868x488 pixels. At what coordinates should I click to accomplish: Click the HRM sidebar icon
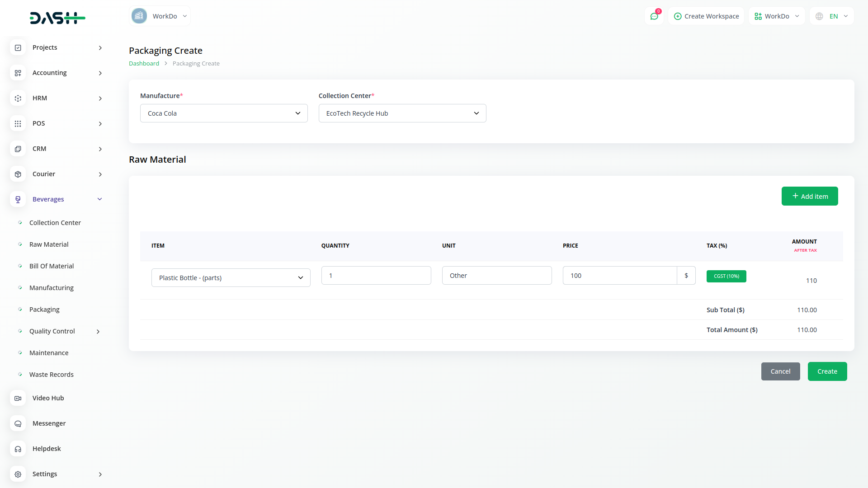pyautogui.click(x=18, y=98)
